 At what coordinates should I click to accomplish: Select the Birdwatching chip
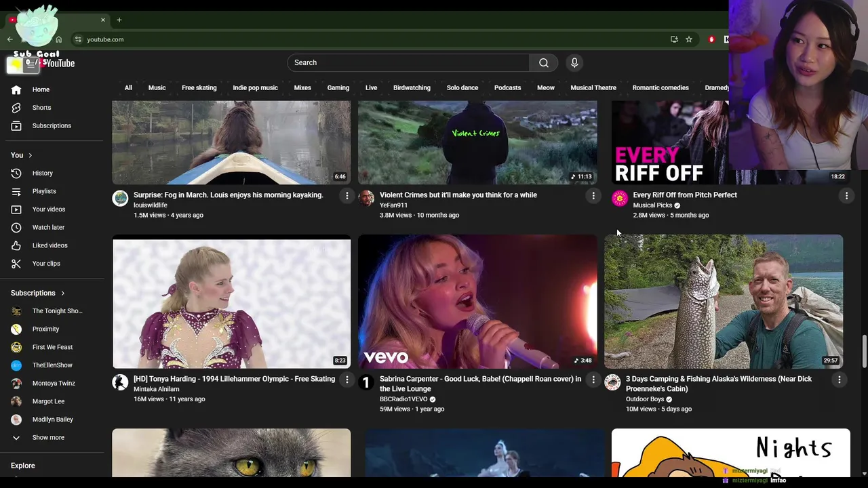tap(412, 87)
